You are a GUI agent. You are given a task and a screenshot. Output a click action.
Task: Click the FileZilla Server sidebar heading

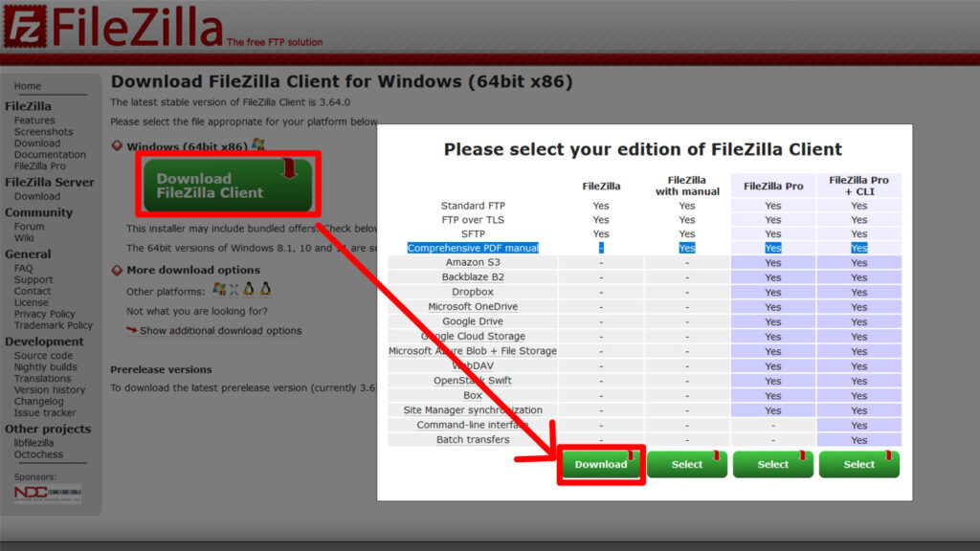[x=50, y=183]
